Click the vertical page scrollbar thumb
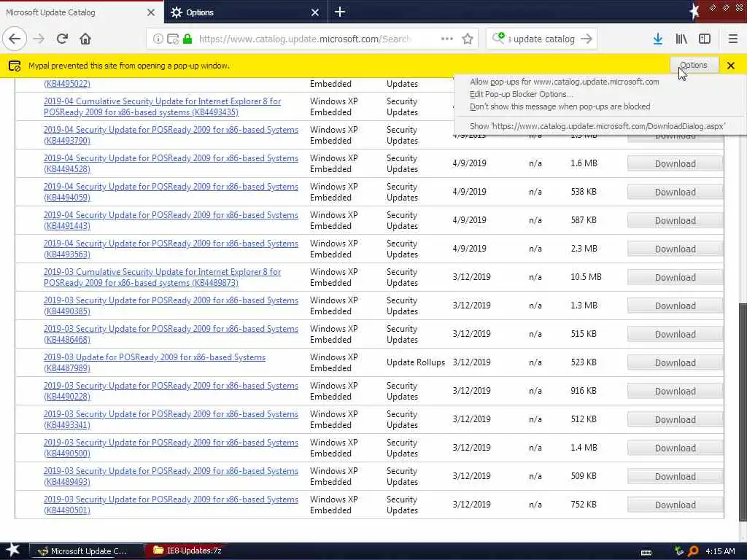This screenshot has height=560, width=747. pyautogui.click(x=742, y=412)
